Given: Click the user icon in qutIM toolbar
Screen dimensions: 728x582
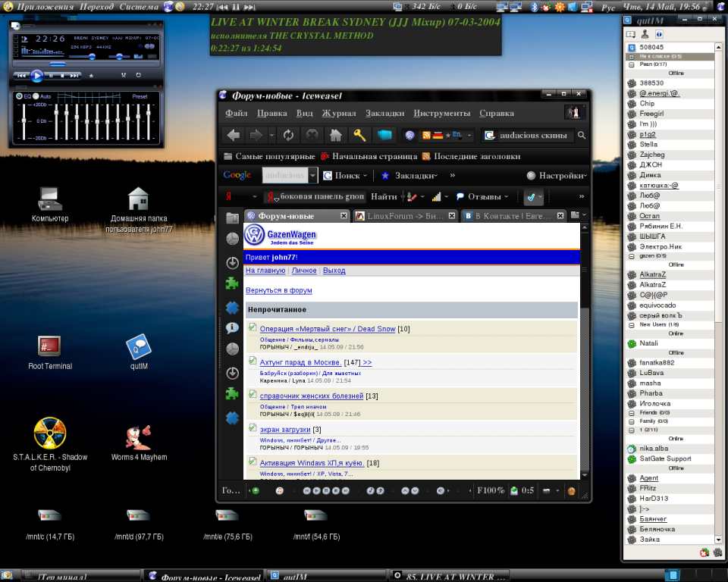Looking at the screenshot, I should pos(645,34).
